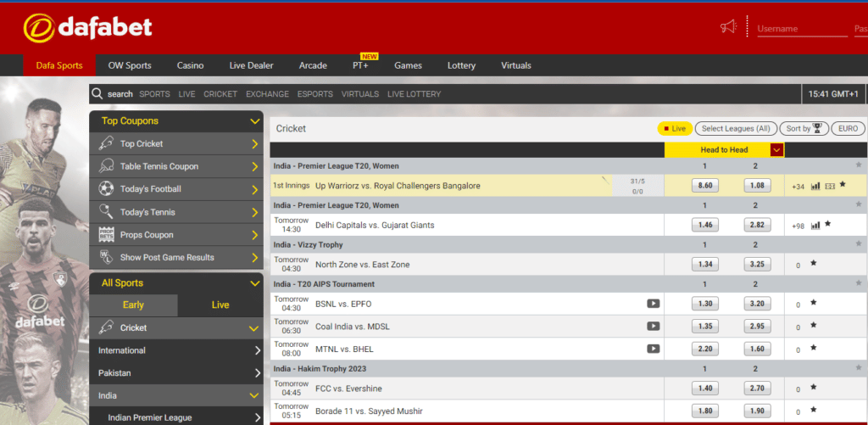Open the Head to Head market dropdown
868x425 pixels.
776,149
